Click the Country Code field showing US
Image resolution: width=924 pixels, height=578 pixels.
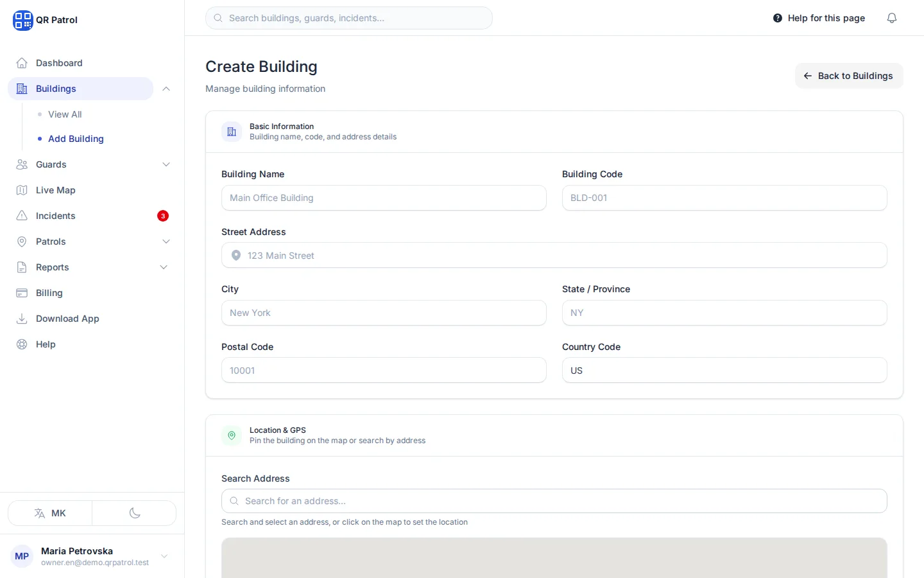coord(724,371)
